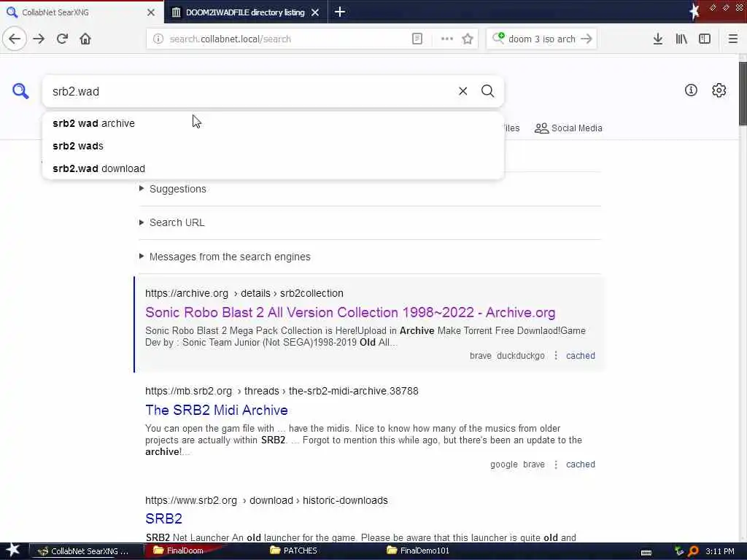Open the library bookshelf icon
This screenshot has height=560, width=747.
pos(681,39)
